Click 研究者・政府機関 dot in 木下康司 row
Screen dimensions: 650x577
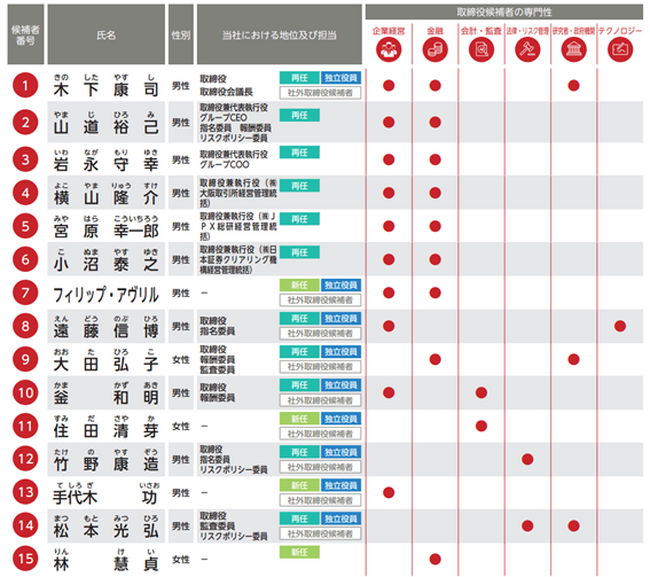pyautogui.click(x=574, y=85)
